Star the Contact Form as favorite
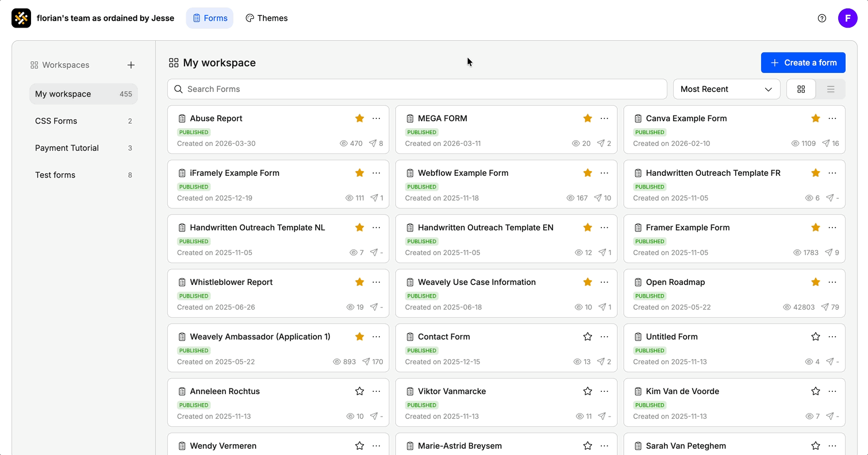 pyautogui.click(x=587, y=337)
